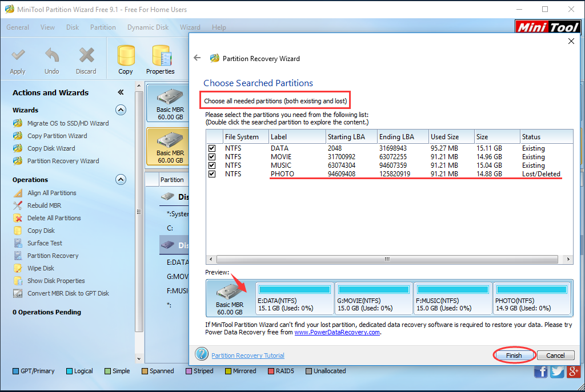Select Convert MBR Disk to GPT Disk
Image resolution: width=585 pixels, height=392 pixels.
69,293
